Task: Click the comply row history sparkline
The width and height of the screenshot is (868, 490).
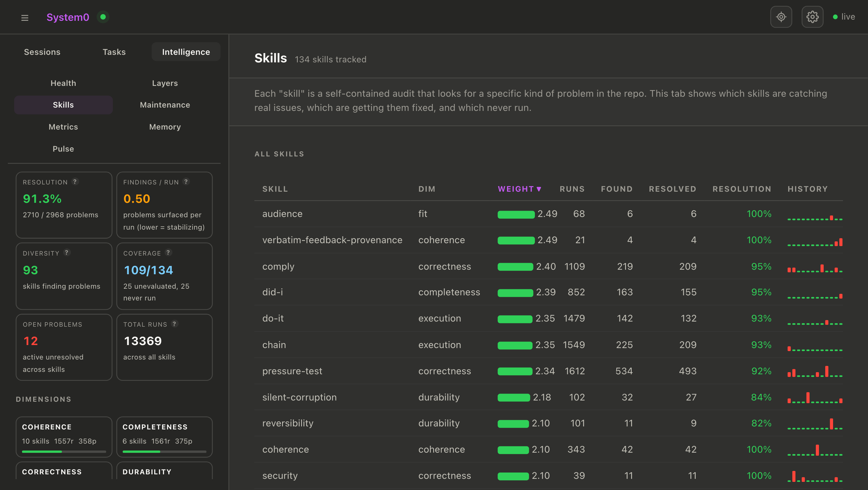Action: click(x=815, y=269)
